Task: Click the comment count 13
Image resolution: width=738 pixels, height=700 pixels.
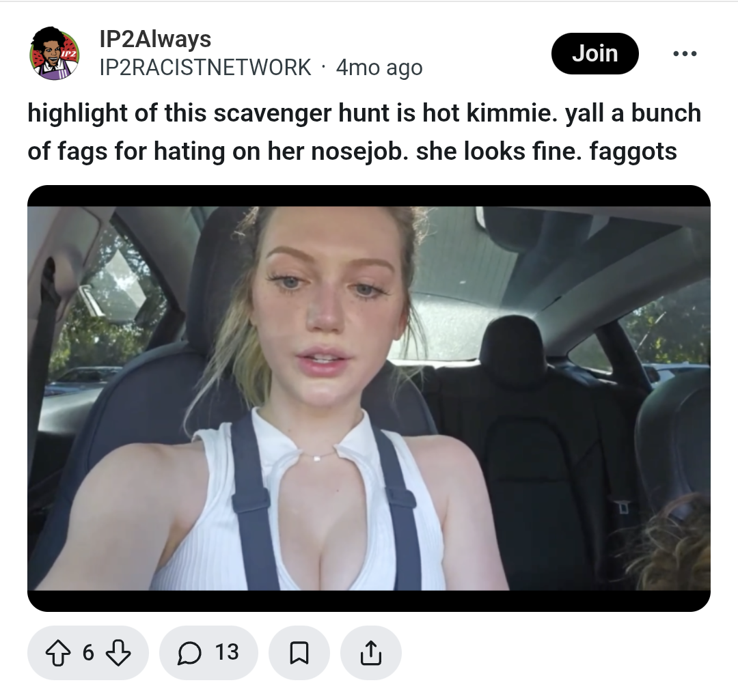Action: click(227, 652)
